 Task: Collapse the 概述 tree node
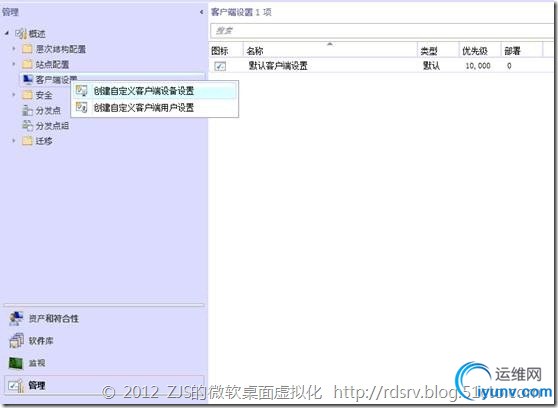click(x=7, y=33)
